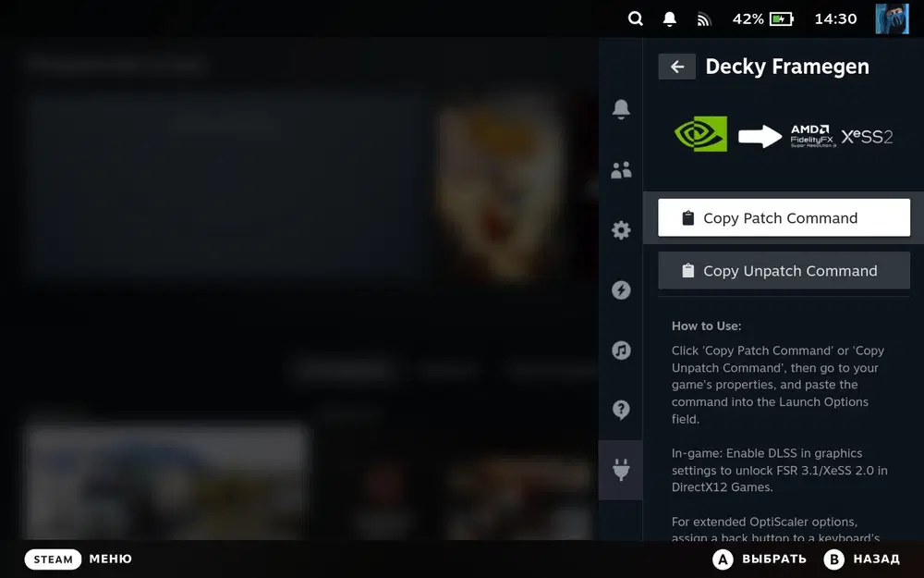Click the AMD FidelityFX logo

click(812, 136)
